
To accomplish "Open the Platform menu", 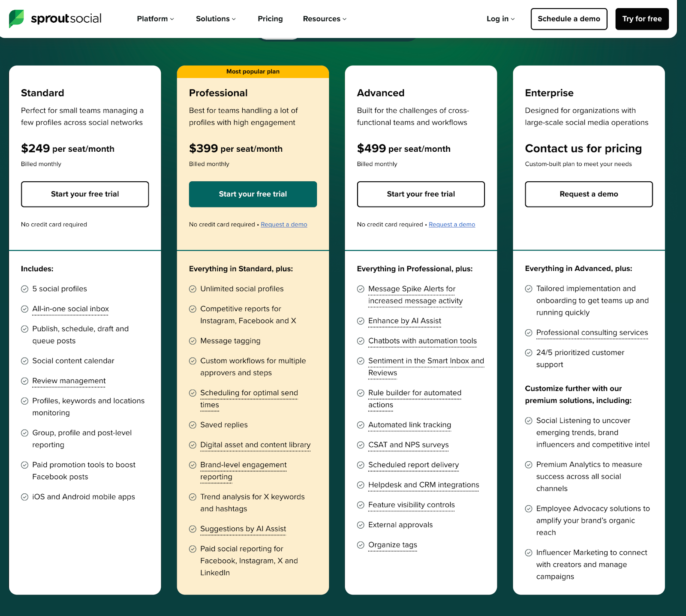I will click(x=155, y=19).
